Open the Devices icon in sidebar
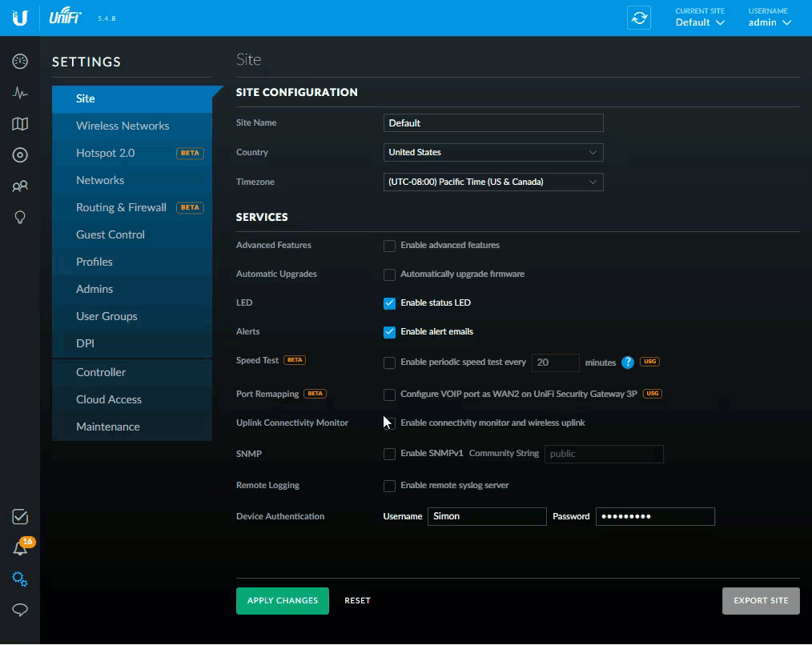 pos(20,155)
